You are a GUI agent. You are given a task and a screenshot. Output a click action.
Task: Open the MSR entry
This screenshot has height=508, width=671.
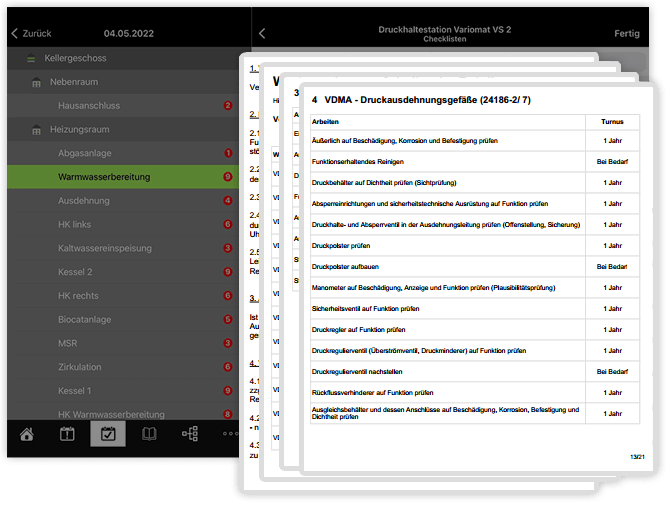[123, 343]
